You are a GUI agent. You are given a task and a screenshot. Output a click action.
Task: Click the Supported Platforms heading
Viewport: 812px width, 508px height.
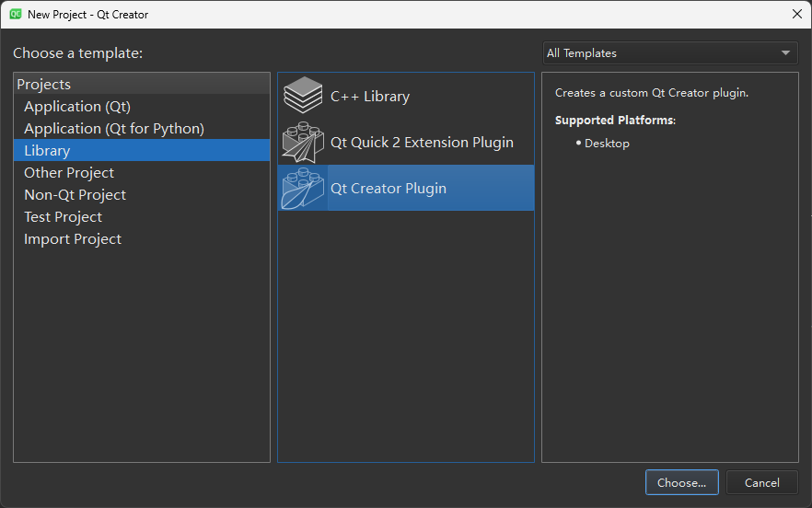coord(615,121)
